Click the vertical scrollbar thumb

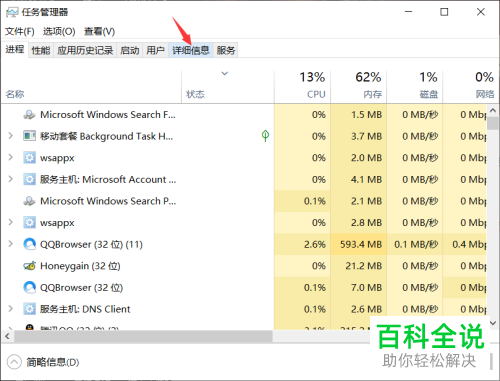tap(493, 123)
